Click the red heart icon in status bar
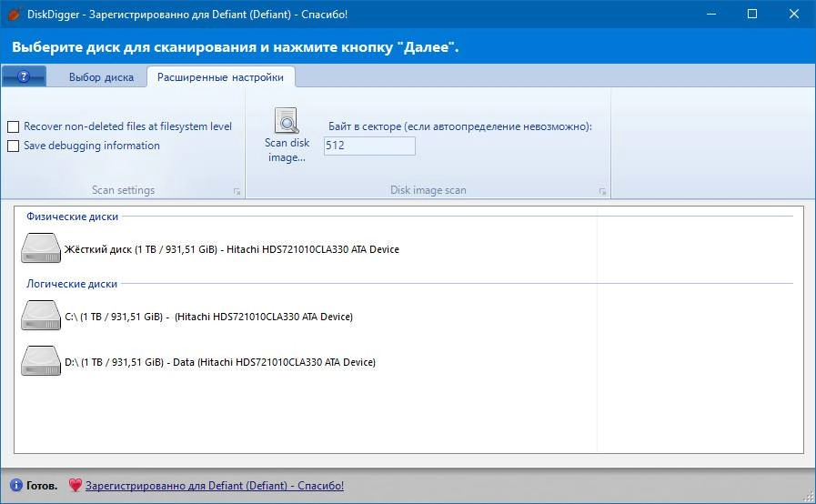Screen dimensions: 816x504 click(76, 485)
